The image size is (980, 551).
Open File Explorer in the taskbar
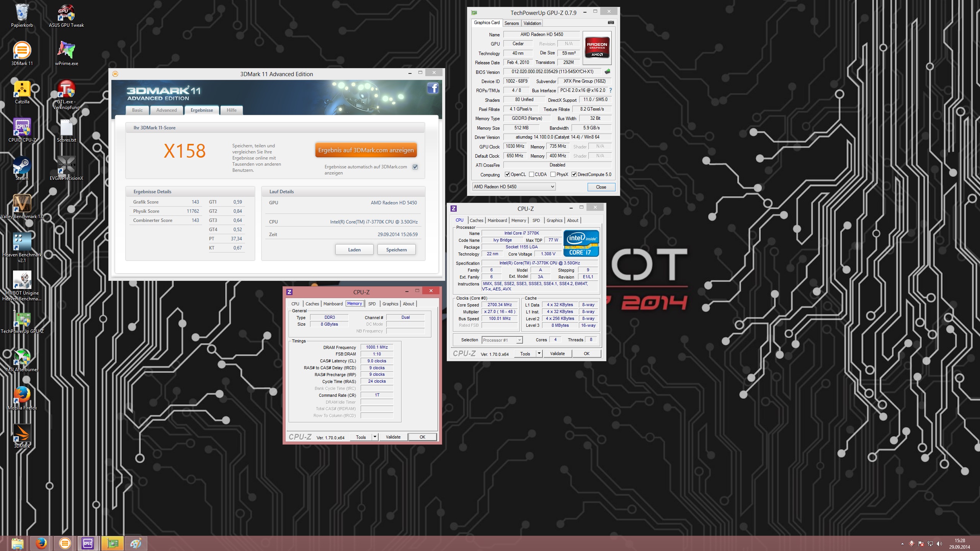click(17, 543)
